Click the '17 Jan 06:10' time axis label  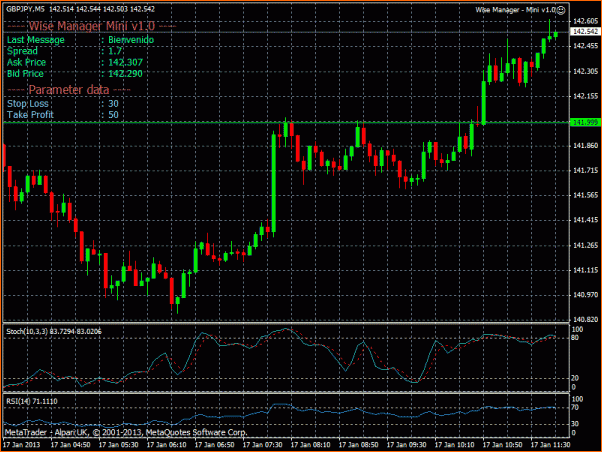pyautogui.click(x=167, y=445)
